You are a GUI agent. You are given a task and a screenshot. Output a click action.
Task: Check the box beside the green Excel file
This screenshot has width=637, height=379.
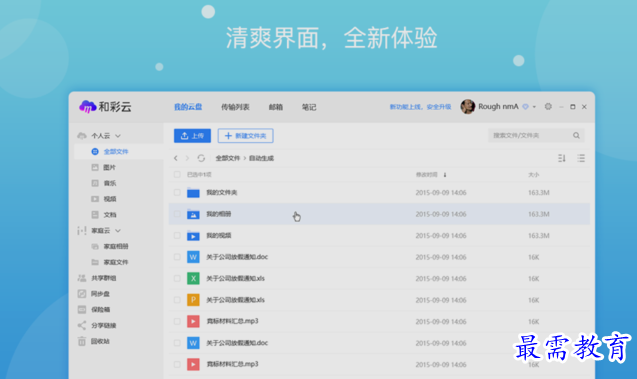tap(177, 278)
